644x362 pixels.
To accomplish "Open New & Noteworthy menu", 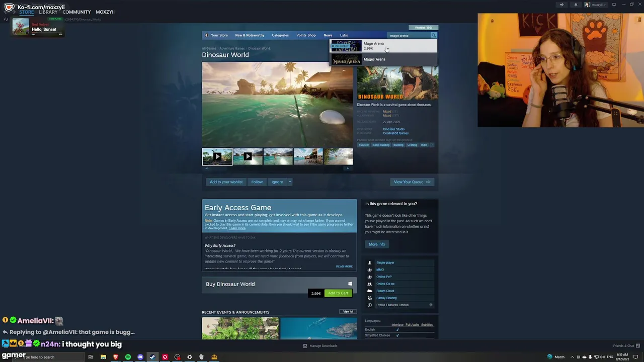I will coord(250,35).
